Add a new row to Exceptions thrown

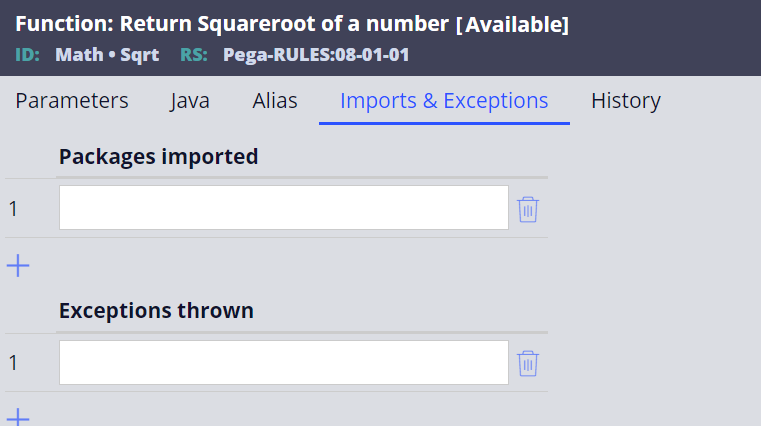click(x=18, y=418)
